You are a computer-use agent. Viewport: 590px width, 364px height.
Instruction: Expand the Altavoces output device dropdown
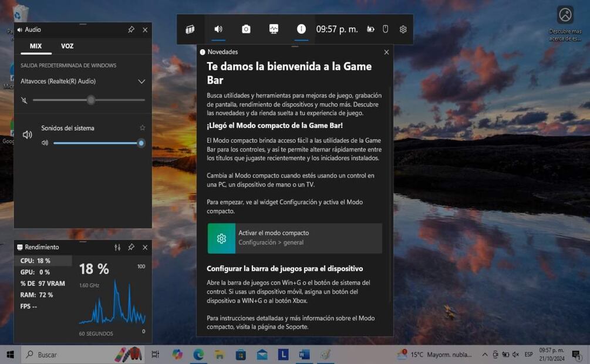click(141, 82)
